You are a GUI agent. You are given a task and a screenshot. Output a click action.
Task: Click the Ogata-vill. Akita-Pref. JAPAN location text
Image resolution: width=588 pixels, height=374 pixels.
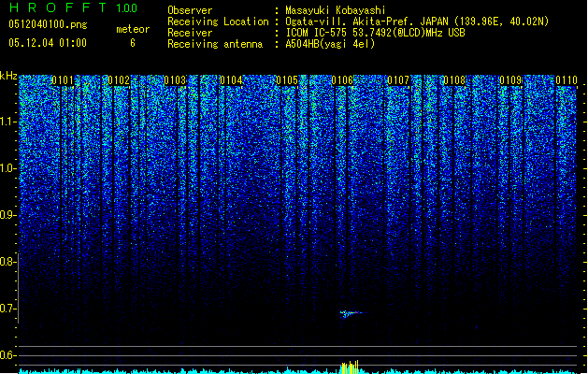417,22
